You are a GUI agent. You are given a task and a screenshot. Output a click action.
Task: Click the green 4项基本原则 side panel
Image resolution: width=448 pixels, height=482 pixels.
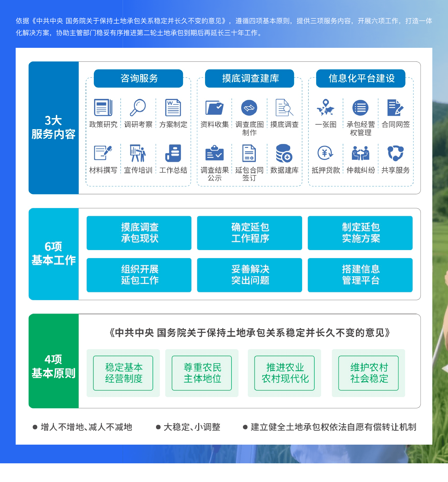coord(54,361)
